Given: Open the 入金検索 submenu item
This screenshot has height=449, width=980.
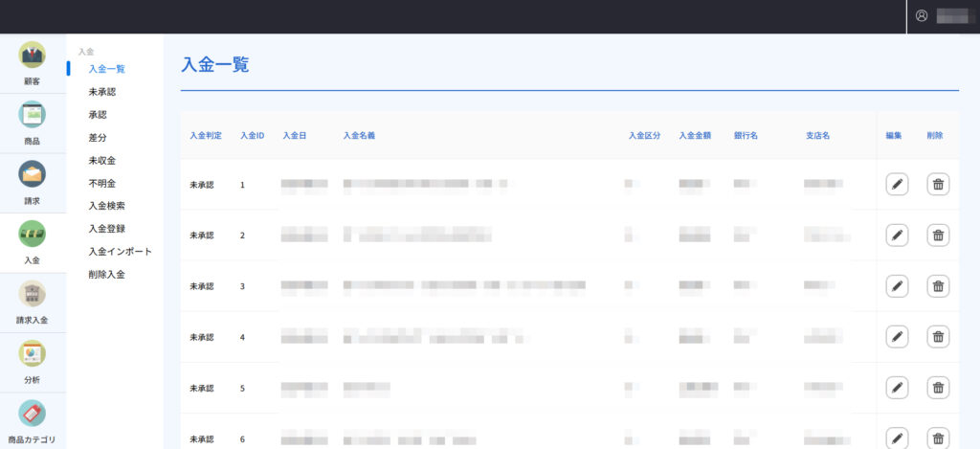Looking at the screenshot, I should coord(106,206).
